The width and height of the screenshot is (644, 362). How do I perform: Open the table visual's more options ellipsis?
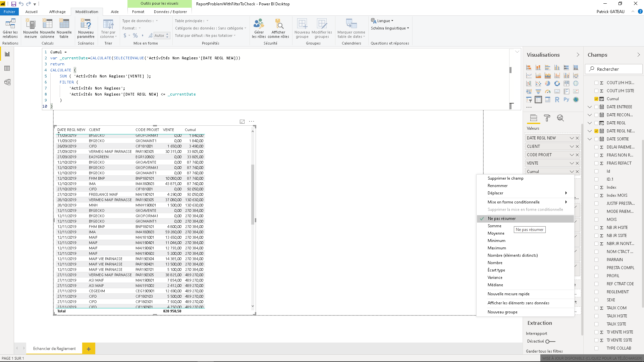point(252,122)
